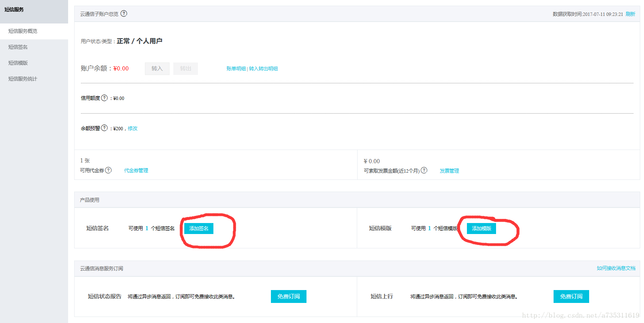The height and width of the screenshot is (323, 644).
Task: Open 代金券管理 link
Action: pos(136,170)
